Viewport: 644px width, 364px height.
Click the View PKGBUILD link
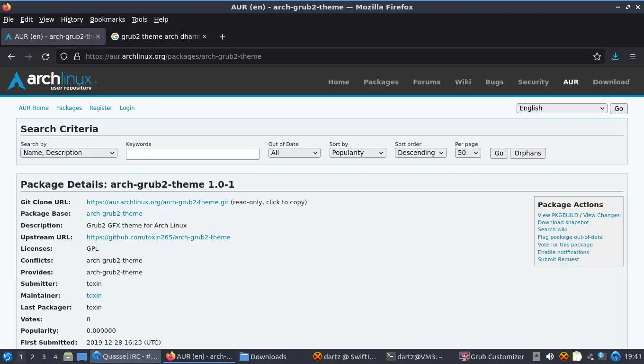(x=558, y=215)
